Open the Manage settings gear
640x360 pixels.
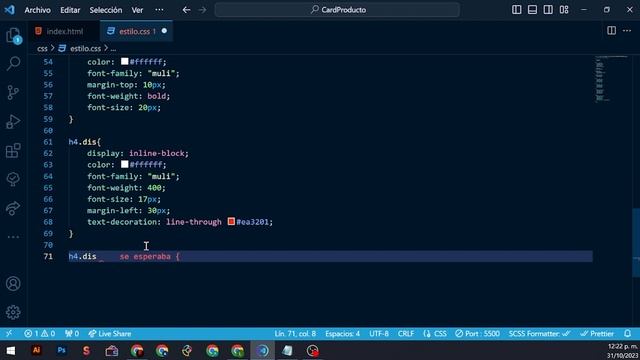tap(13, 312)
